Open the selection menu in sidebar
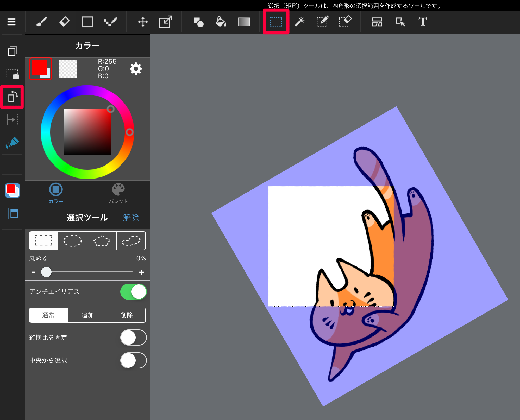The image size is (520, 420). pyautogui.click(x=12, y=74)
